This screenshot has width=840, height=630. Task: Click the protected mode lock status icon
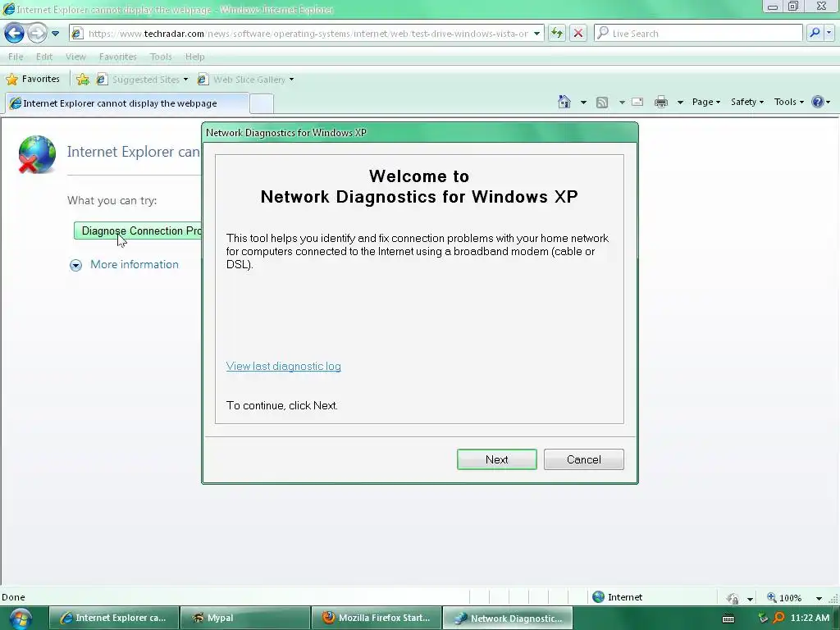(733, 598)
